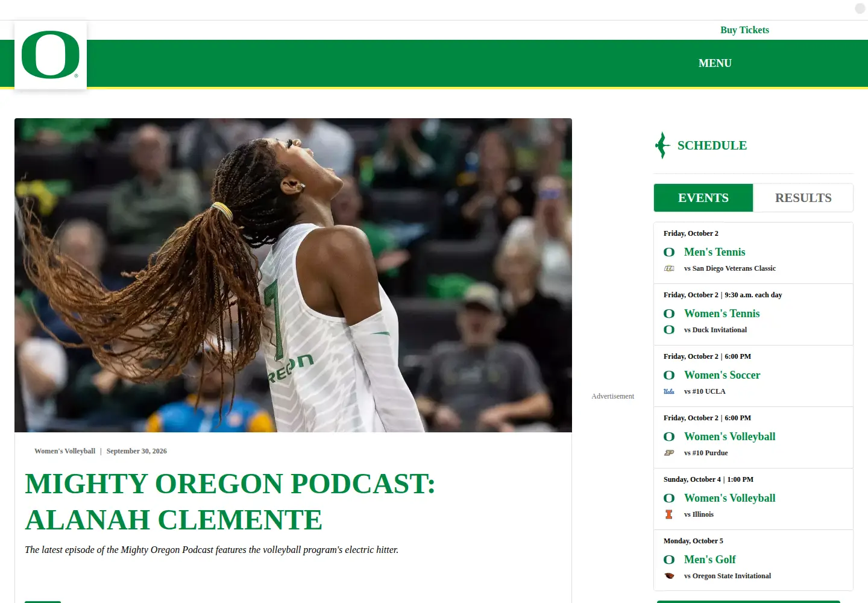Open the Men's Golf event link
868x603 pixels.
[x=709, y=560]
